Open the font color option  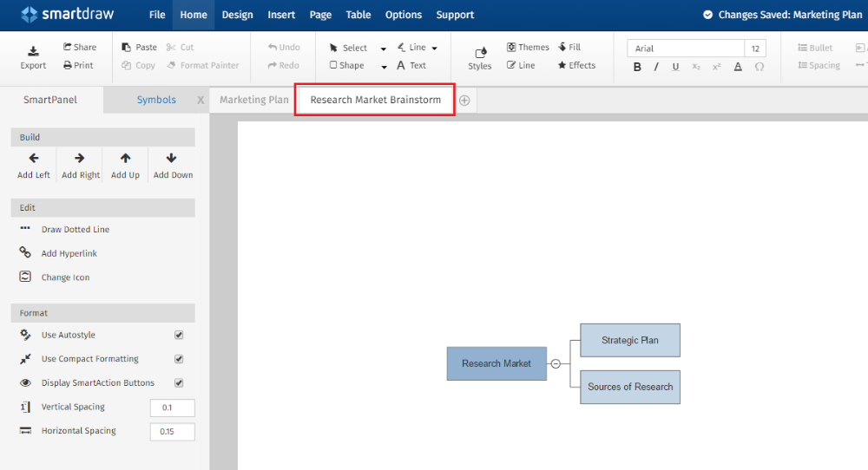tap(738, 67)
